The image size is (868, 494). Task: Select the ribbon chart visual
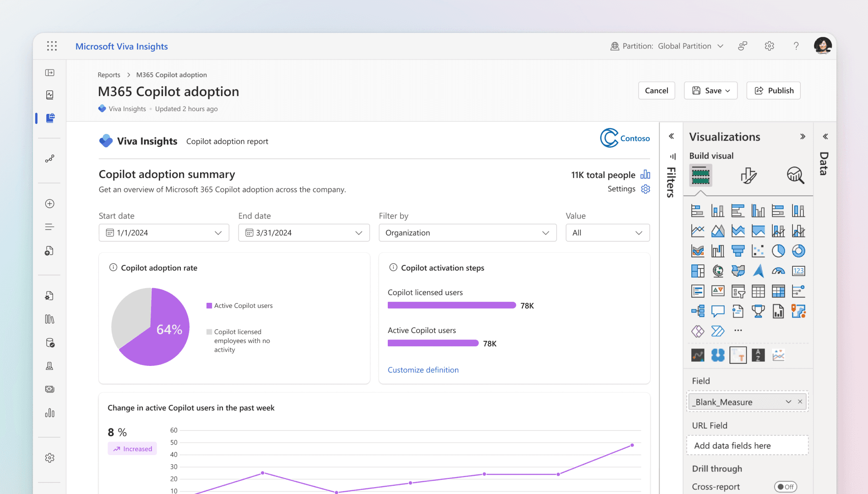697,251
